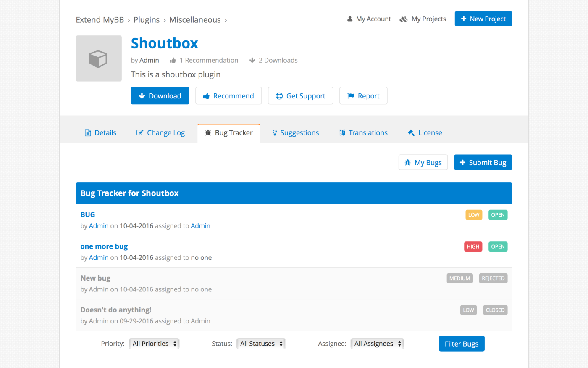Click the gavel icon on License tab

(x=411, y=133)
